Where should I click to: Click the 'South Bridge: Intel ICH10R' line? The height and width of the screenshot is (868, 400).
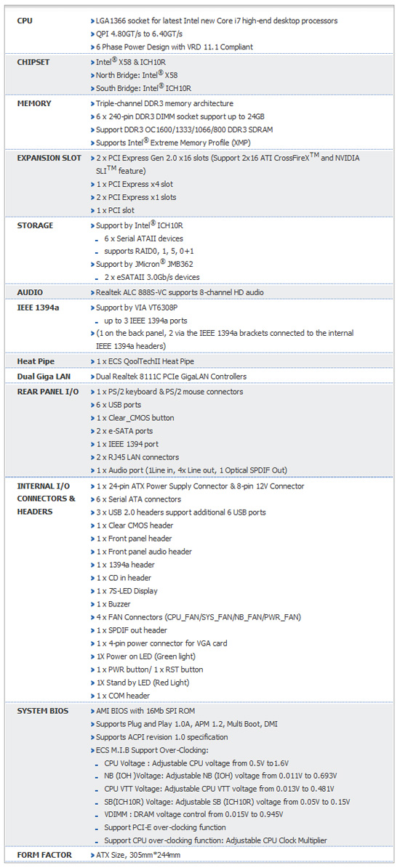[x=144, y=88]
